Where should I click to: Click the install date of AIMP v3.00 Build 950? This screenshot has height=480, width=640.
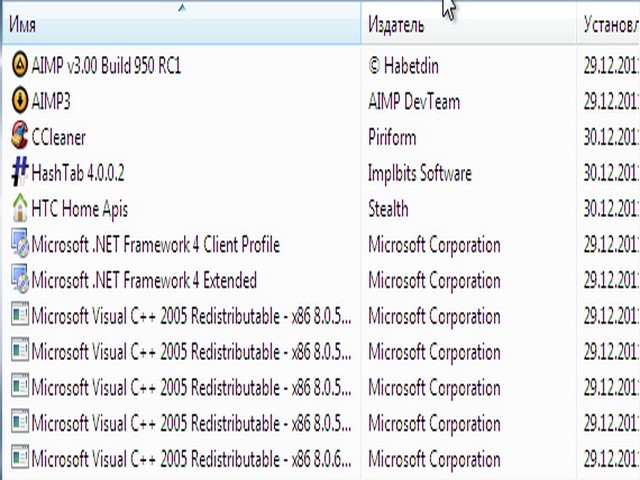[611, 66]
